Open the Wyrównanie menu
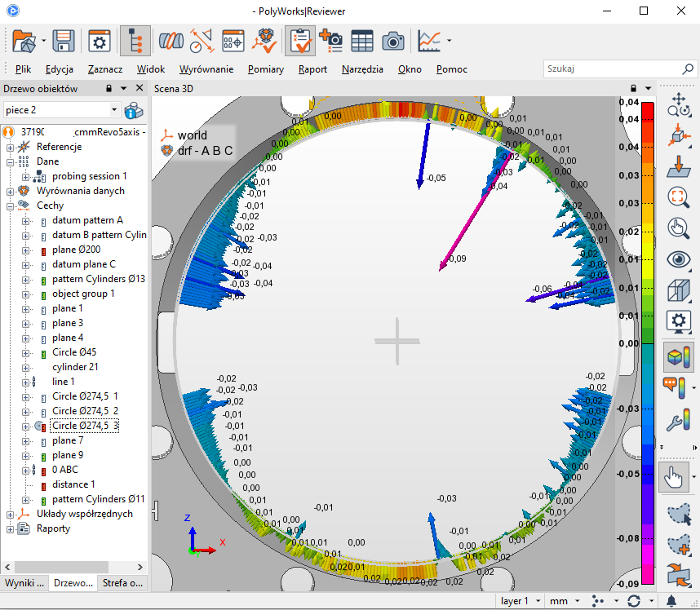 coord(206,69)
